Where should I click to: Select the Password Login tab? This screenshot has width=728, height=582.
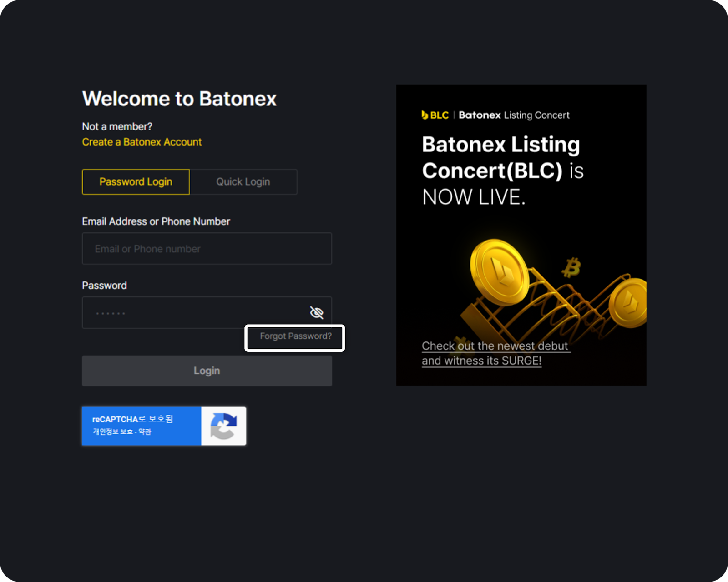136,182
